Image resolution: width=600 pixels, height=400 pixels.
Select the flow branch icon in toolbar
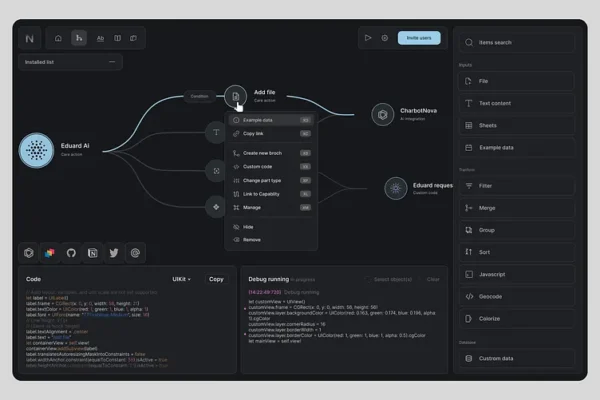coord(79,39)
